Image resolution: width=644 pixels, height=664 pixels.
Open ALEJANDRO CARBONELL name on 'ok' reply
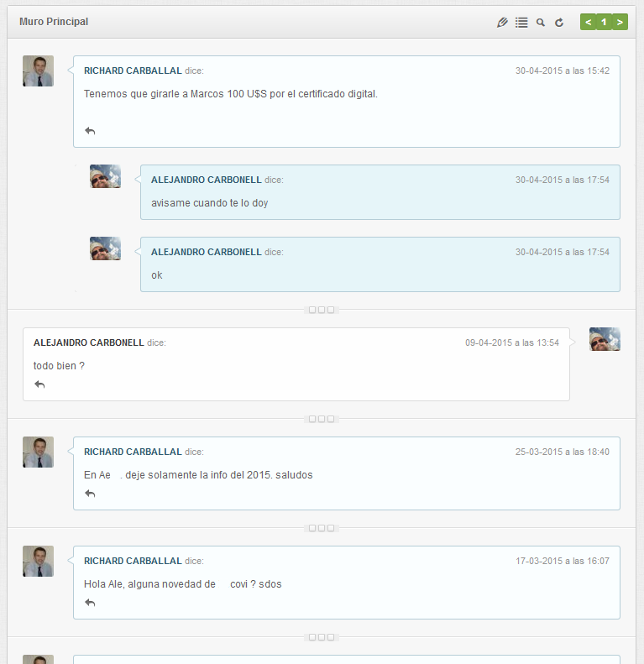pos(207,252)
